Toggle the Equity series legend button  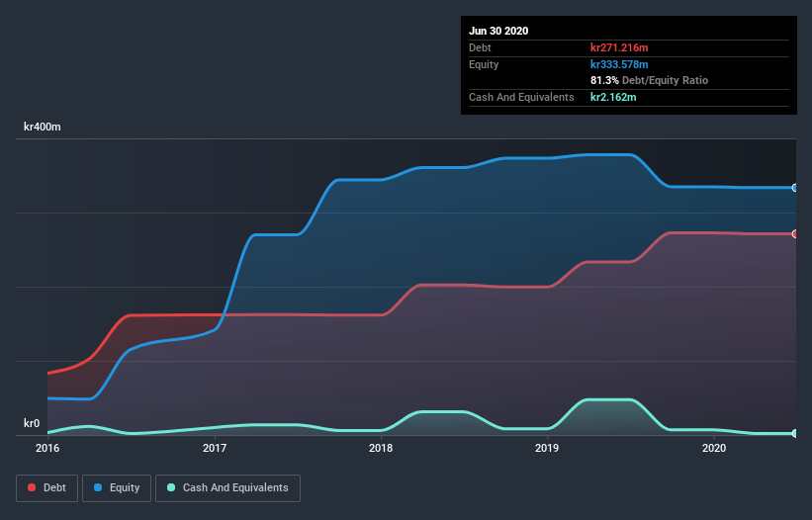[x=117, y=488]
